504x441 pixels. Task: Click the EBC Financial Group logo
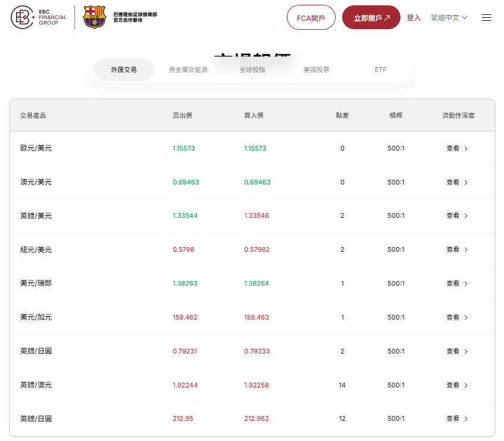tap(39, 17)
